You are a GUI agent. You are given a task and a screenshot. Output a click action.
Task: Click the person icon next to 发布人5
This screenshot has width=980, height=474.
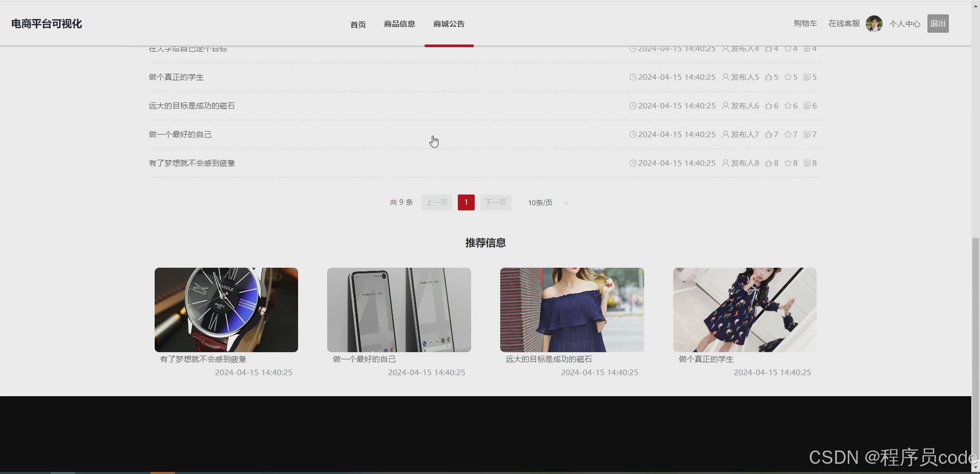725,77
